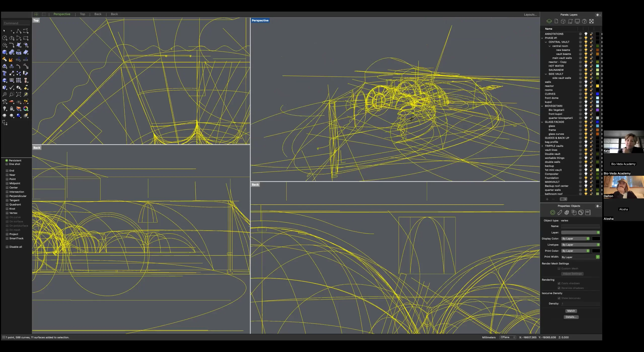
Task: Select the Box solid tool
Action: (x=5, y=52)
